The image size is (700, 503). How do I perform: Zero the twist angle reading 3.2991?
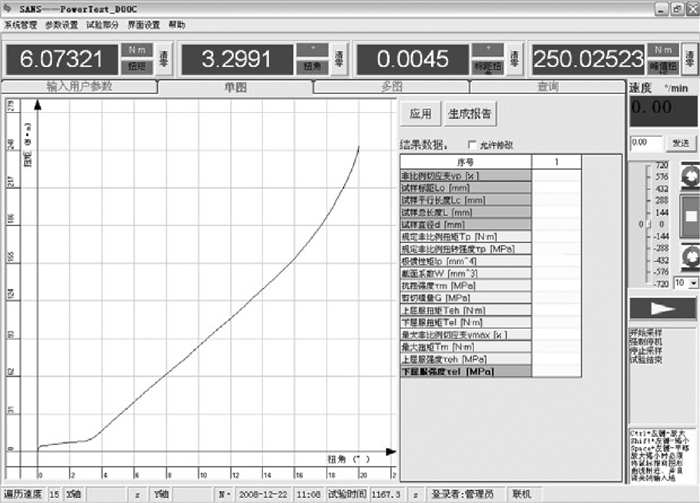338,58
